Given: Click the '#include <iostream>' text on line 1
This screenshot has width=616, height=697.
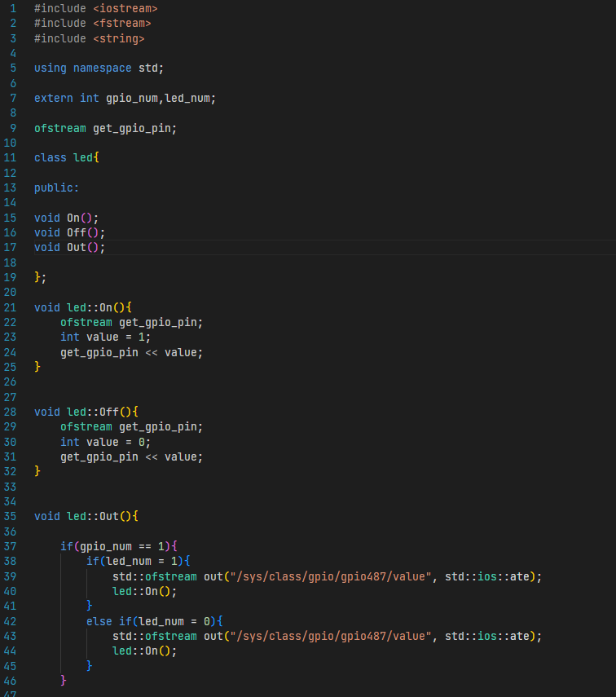Looking at the screenshot, I should coord(95,8).
